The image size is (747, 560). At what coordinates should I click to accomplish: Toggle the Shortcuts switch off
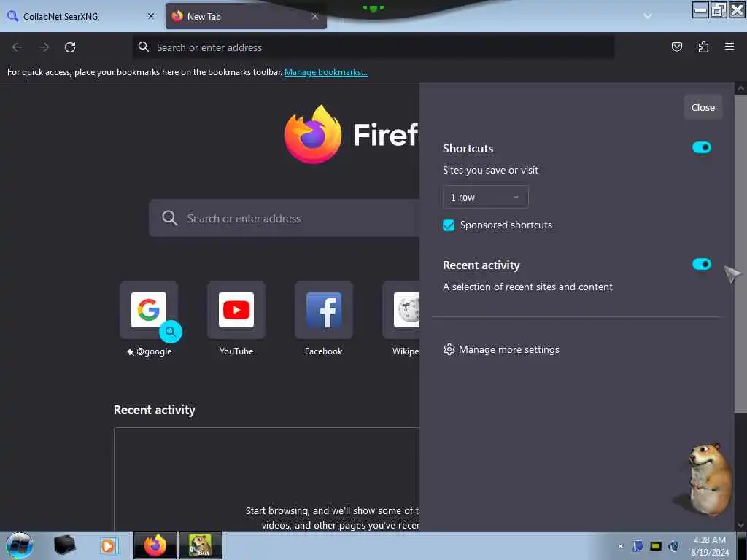[x=701, y=147]
